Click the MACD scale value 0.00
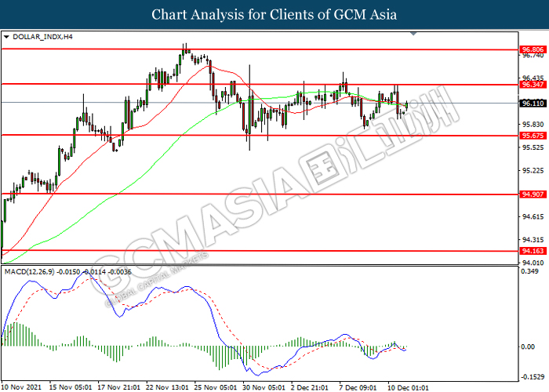Viewport: 549px width, 392px height. 528,347
